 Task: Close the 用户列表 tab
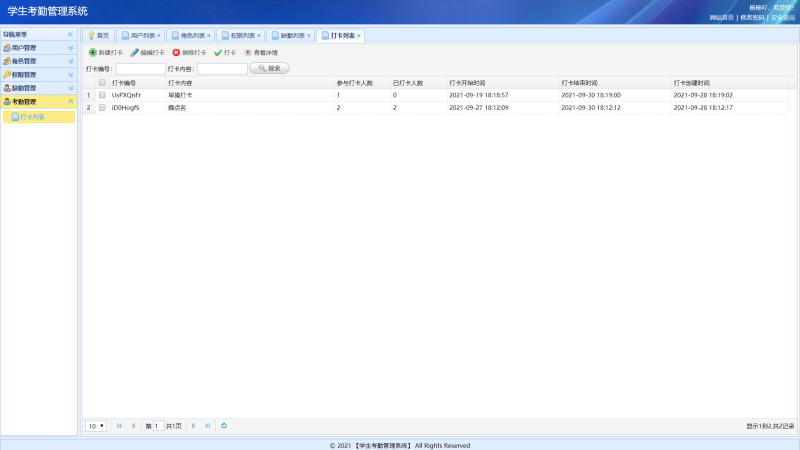click(159, 35)
